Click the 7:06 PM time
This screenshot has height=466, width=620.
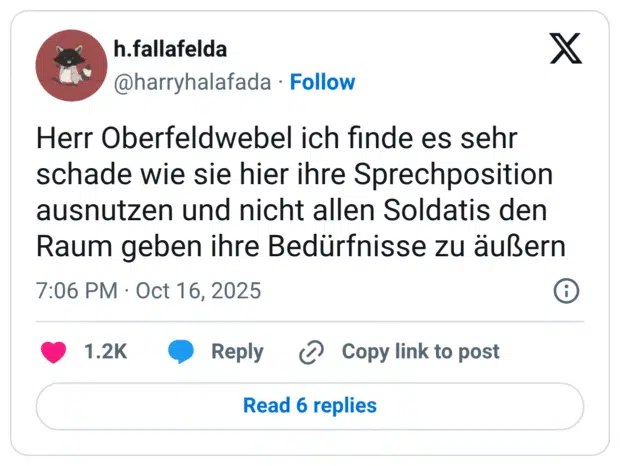click(76, 291)
